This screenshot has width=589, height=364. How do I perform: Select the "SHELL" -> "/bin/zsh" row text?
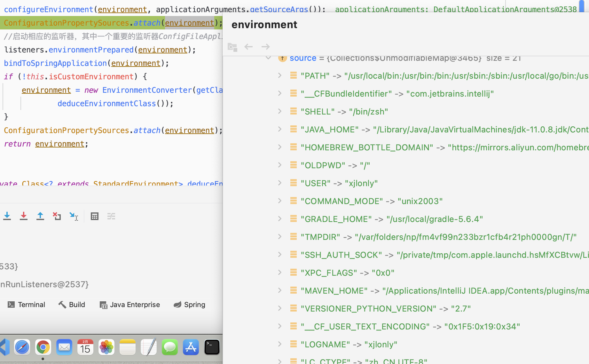(344, 112)
